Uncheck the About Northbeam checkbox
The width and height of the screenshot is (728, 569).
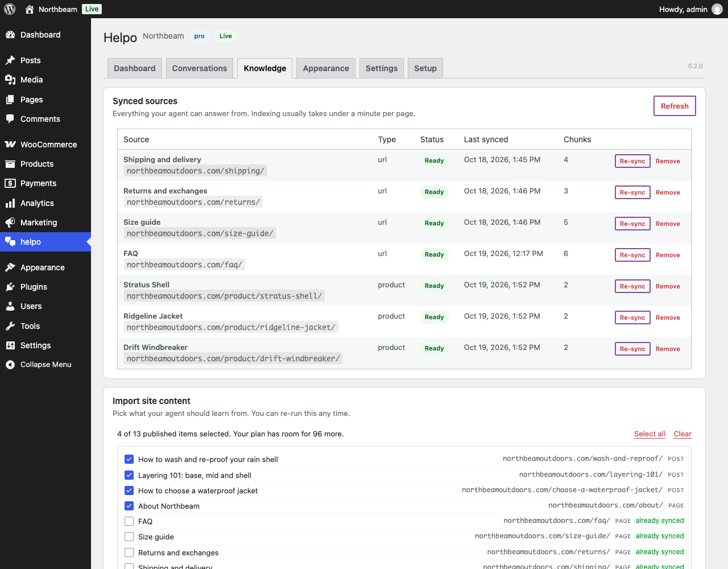129,506
